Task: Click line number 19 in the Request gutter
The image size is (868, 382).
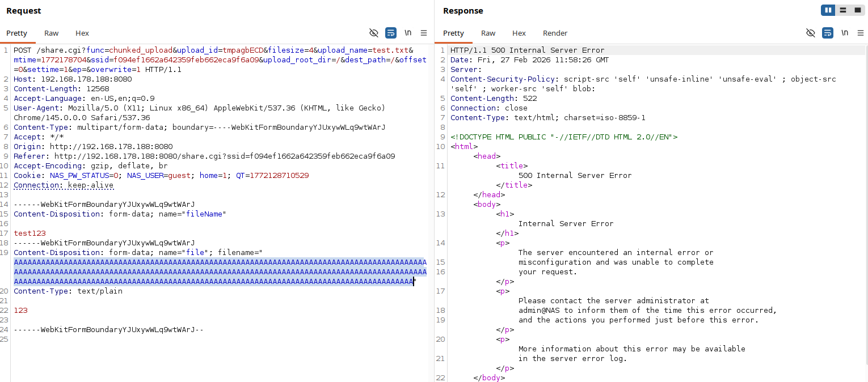Action: 5,252
